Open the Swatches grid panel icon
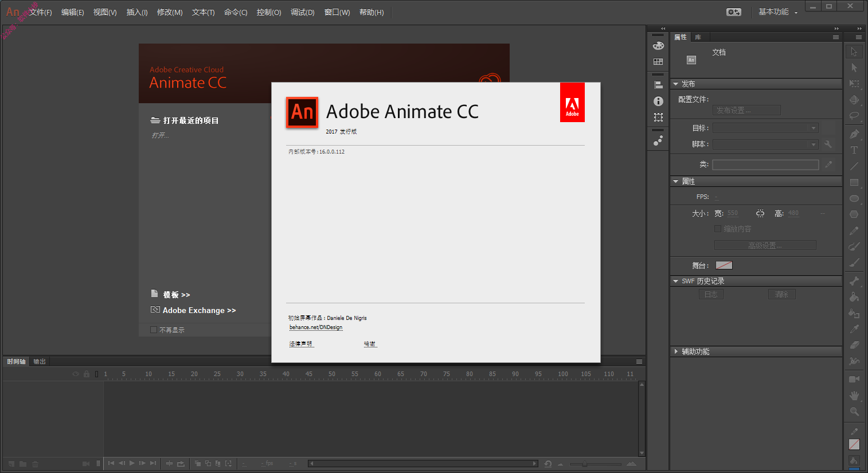The image size is (868, 473). pyautogui.click(x=658, y=62)
